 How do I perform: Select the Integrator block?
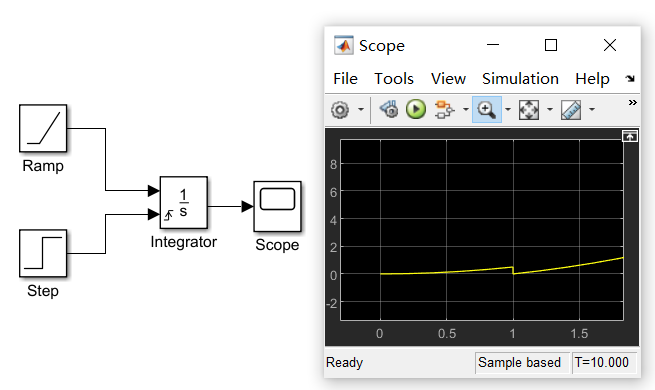point(183,203)
